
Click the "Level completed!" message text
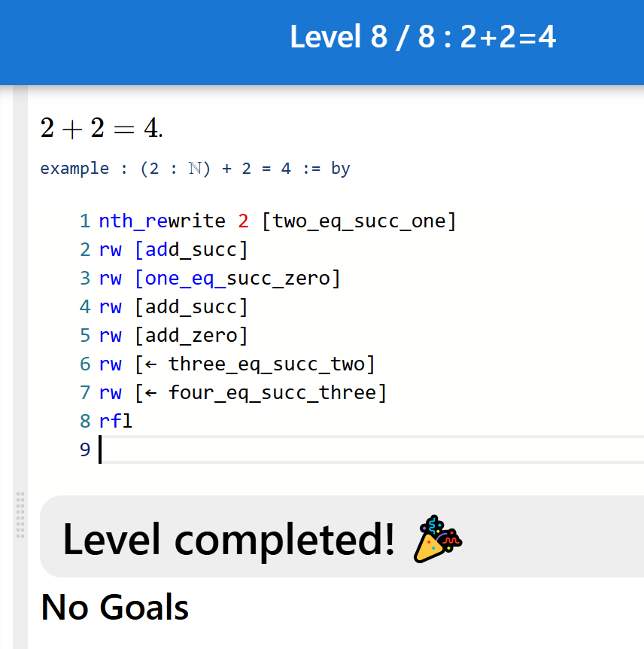tap(229, 539)
